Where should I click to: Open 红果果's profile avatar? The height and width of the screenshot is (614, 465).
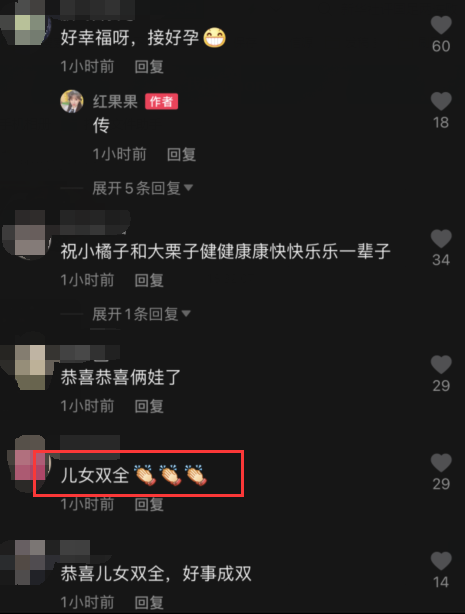click(x=72, y=101)
